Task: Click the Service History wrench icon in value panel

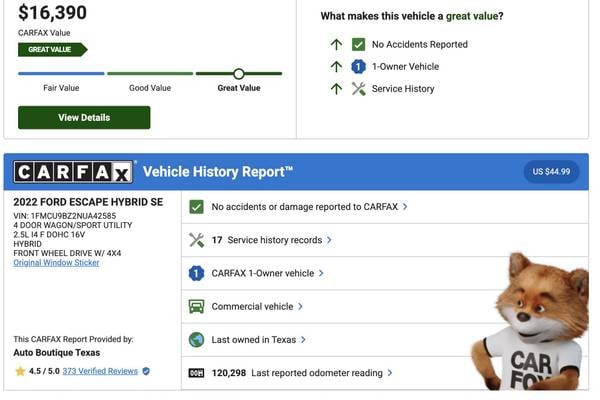Action: pos(358,89)
